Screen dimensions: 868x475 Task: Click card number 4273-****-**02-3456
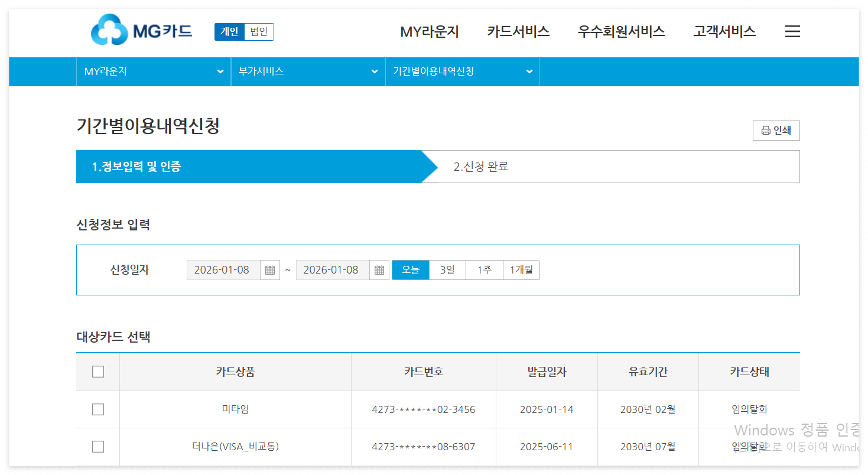pyautogui.click(x=424, y=409)
